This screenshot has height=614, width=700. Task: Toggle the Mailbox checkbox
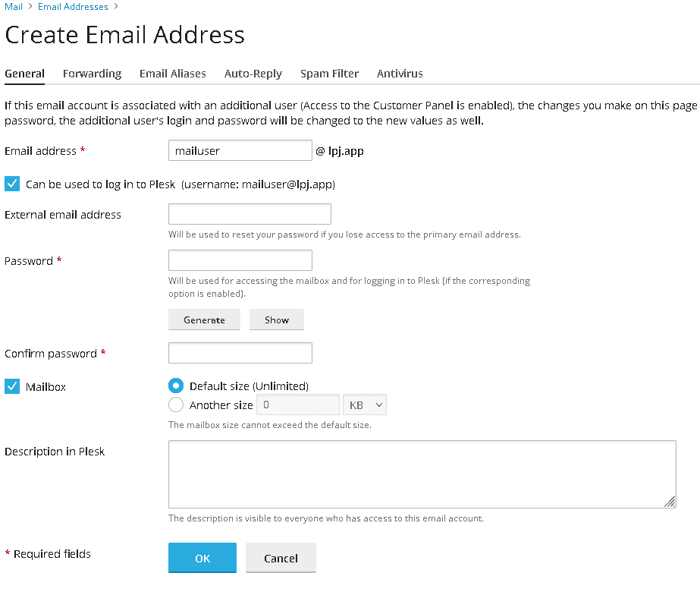pyautogui.click(x=12, y=386)
